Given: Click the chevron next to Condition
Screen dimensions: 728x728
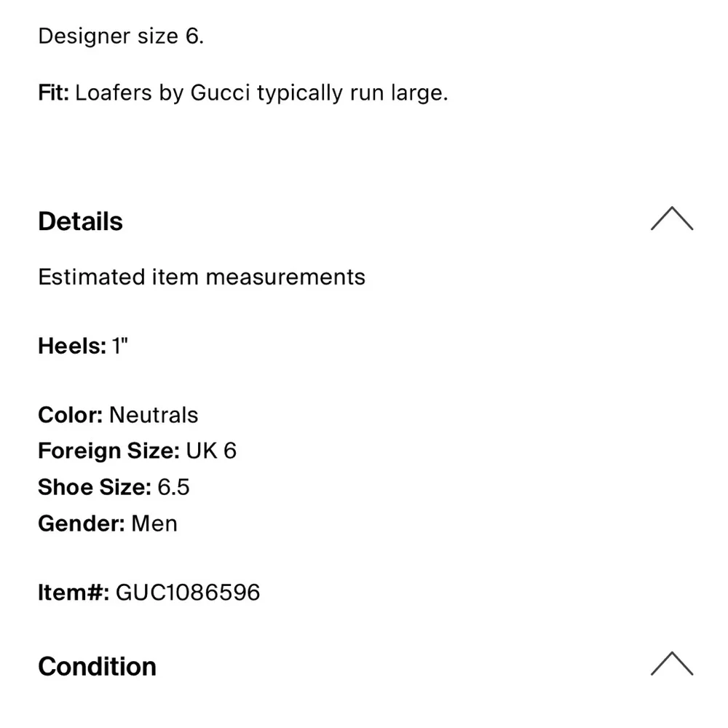Looking at the screenshot, I should [x=673, y=664].
